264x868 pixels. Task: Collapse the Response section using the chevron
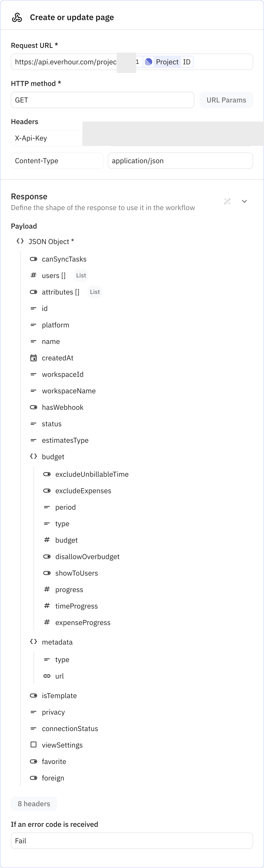(x=244, y=201)
